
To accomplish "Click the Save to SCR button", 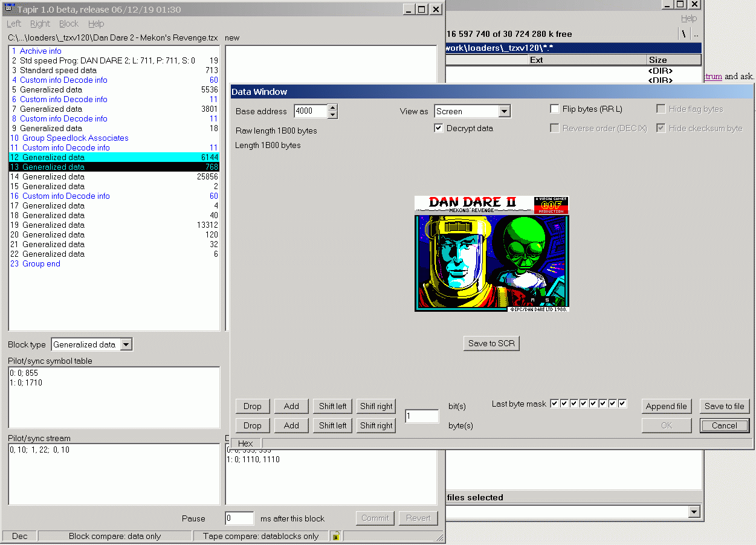I will coord(491,343).
